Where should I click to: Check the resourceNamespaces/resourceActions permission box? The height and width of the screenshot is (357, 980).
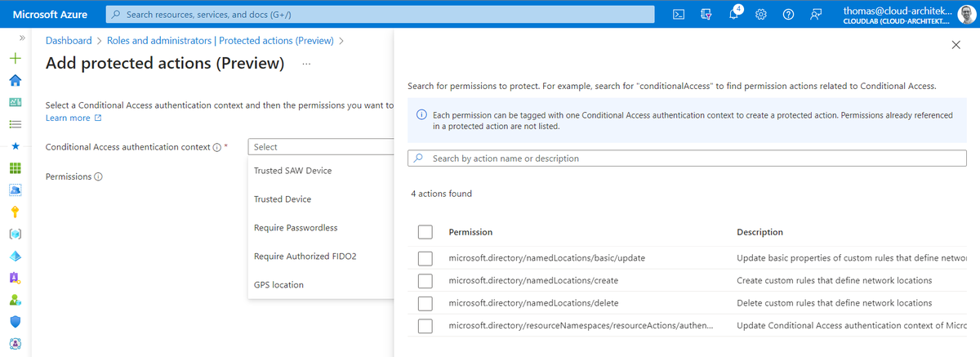pos(425,327)
